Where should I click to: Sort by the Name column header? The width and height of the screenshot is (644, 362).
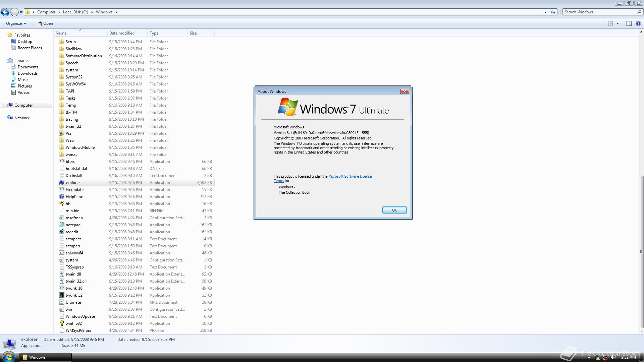click(x=80, y=33)
